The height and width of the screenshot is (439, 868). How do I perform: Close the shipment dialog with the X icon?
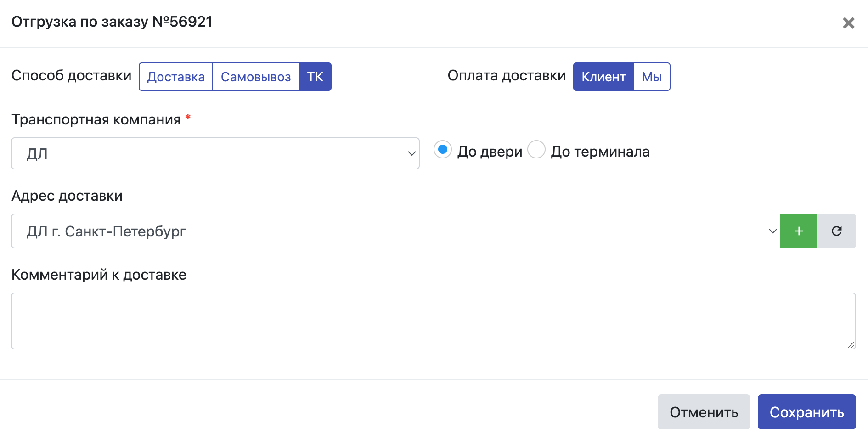coord(848,23)
